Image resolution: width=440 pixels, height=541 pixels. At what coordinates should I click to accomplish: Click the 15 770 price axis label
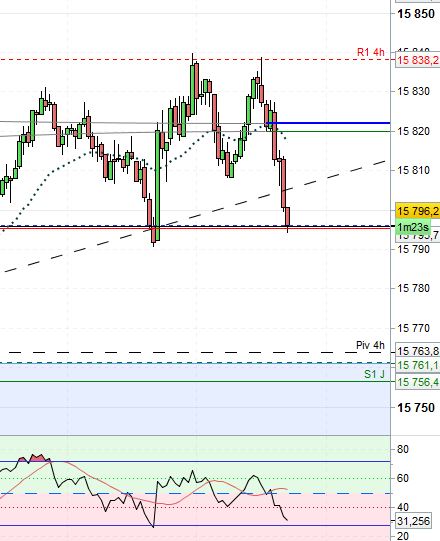coord(413,328)
